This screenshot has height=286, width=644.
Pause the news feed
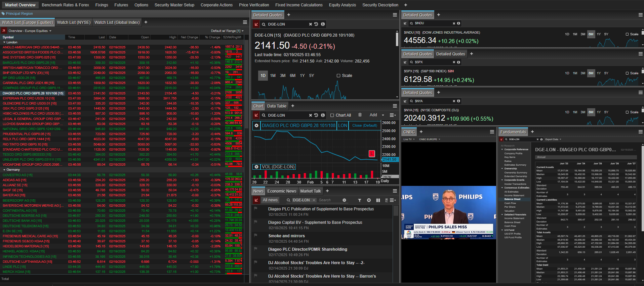click(x=378, y=200)
